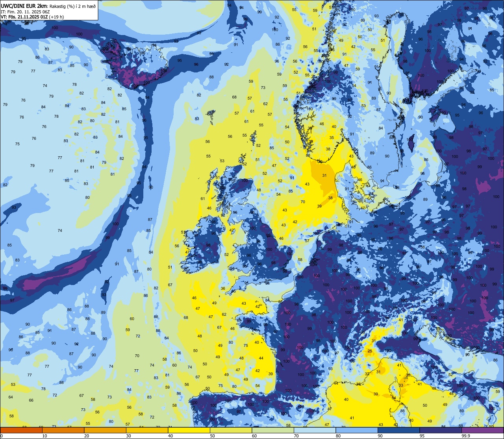Click the legend tick label 95
Image resolution: width=504 pixels, height=439 pixels.
pos(422,436)
